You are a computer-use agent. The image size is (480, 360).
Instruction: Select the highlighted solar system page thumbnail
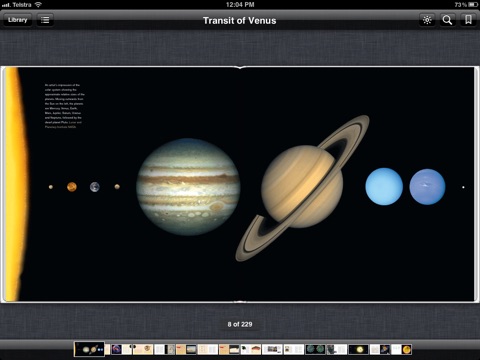pyautogui.click(x=89, y=349)
